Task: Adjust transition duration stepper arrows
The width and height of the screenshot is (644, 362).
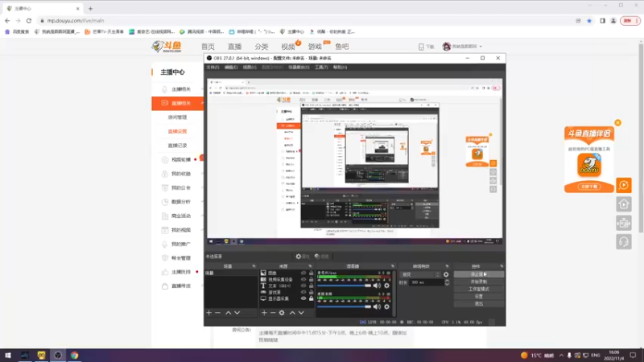Action: pyautogui.click(x=447, y=282)
